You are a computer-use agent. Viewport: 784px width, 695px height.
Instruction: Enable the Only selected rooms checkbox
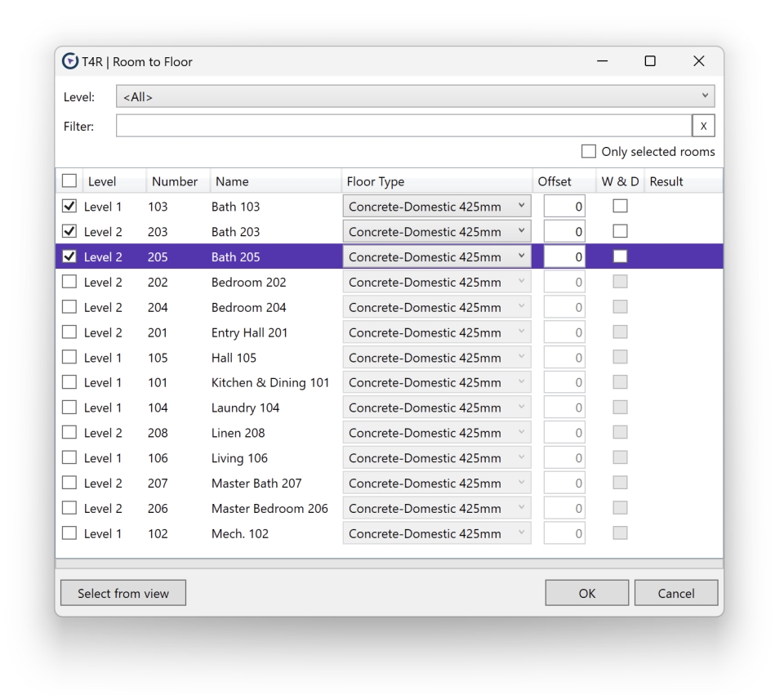click(588, 152)
